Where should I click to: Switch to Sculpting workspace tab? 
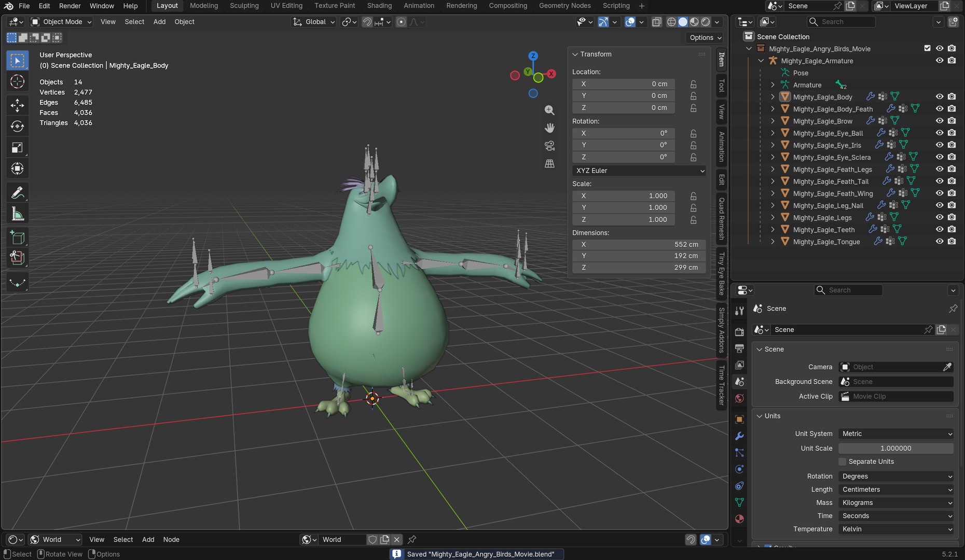244,6
